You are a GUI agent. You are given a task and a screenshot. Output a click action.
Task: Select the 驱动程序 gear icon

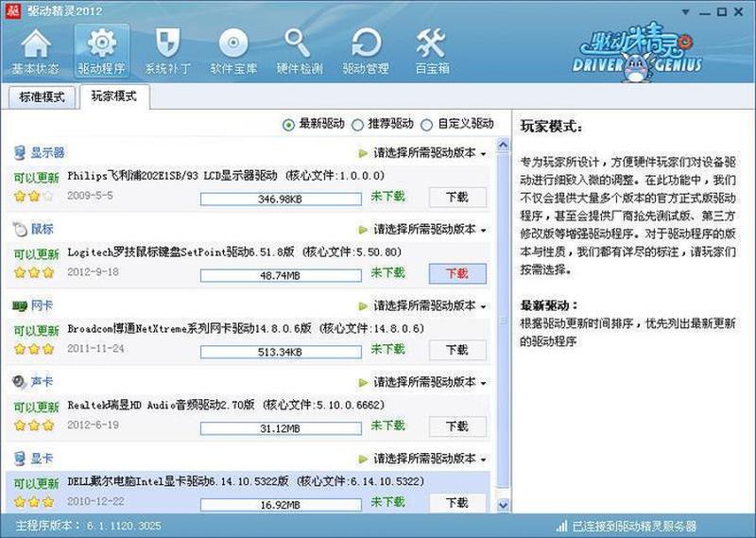tap(101, 52)
